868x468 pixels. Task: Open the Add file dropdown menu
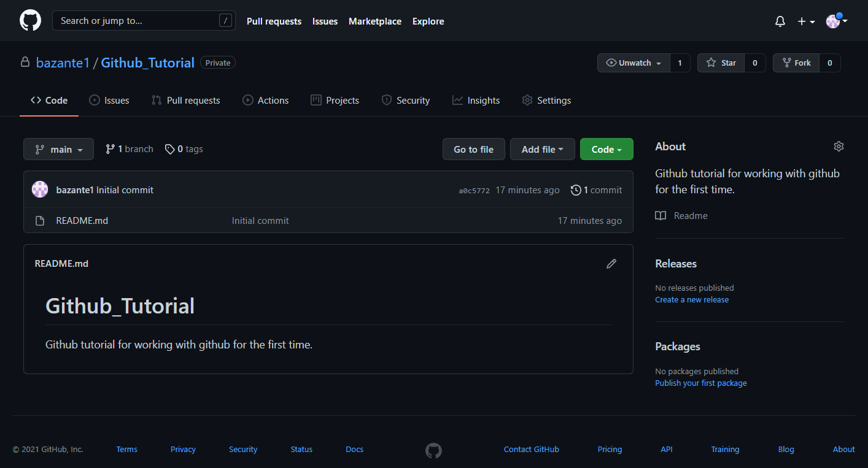click(x=542, y=149)
